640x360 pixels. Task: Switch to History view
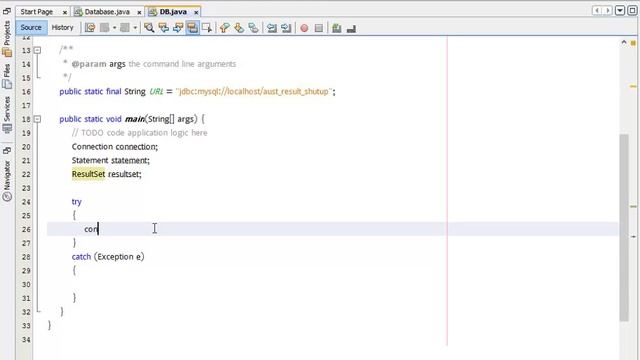(62, 27)
